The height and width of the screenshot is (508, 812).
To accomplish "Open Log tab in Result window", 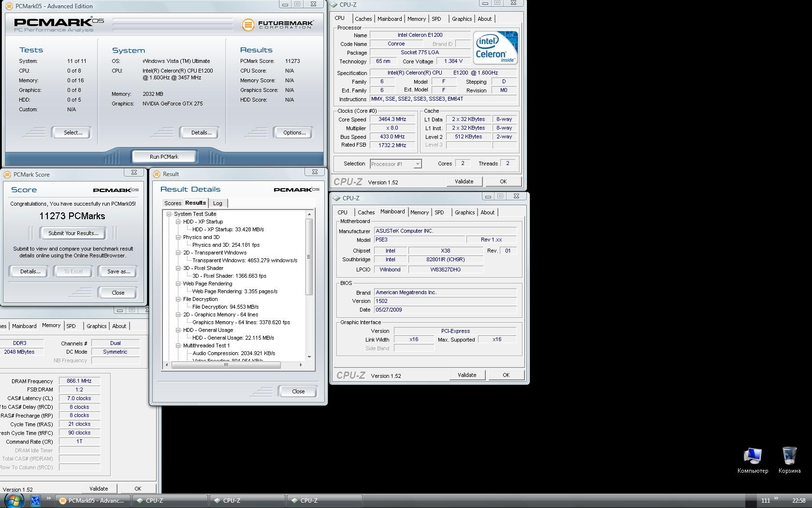I will (x=217, y=203).
